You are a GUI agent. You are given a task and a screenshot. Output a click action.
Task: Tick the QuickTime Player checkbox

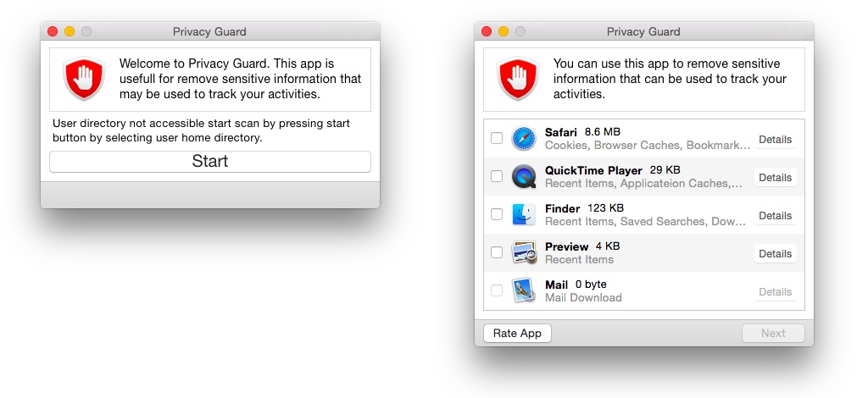pyautogui.click(x=497, y=177)
